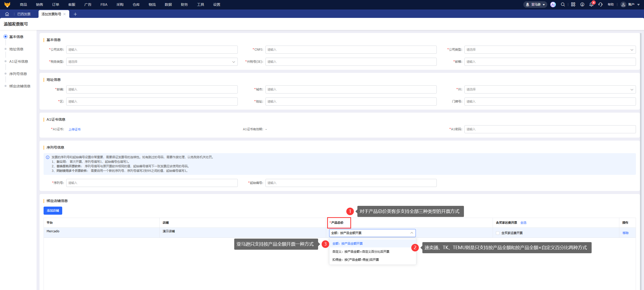The height and width of the screenshot is (290, 644).
Task: Open the 财务 menu
Action: click(x=184, y=5)
